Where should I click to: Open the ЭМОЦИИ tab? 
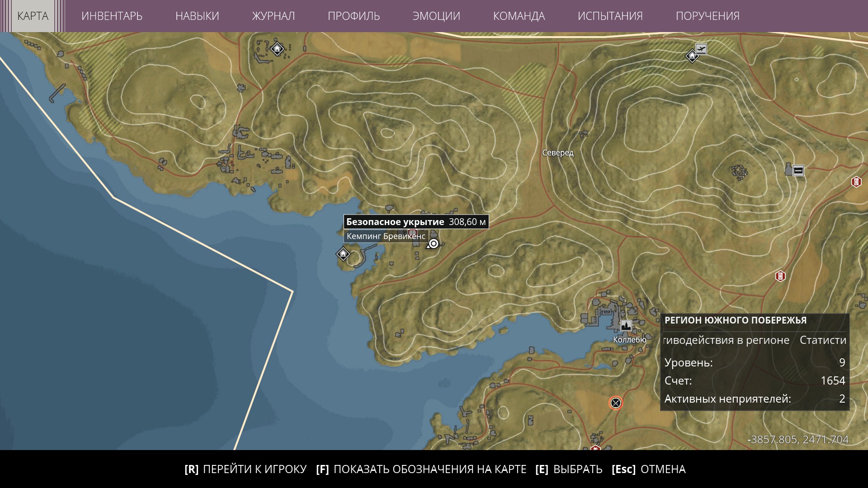[436, 16]
